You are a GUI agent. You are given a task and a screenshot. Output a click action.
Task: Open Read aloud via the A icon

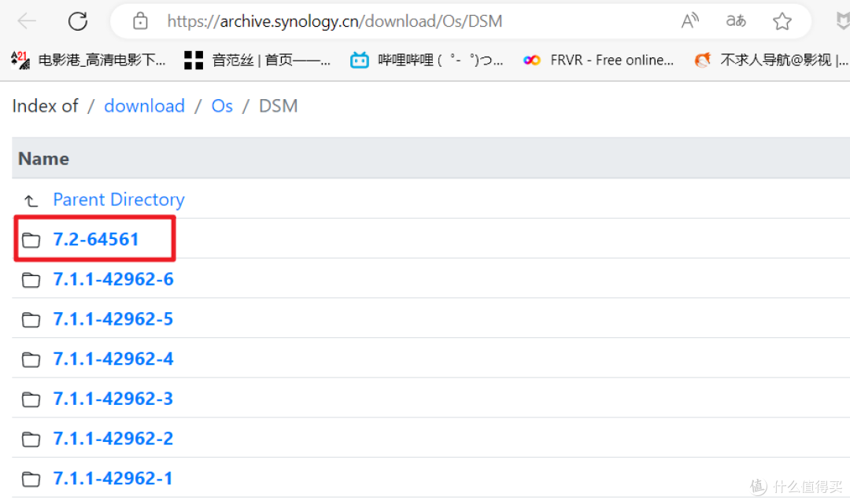click(x=689, y=21)
